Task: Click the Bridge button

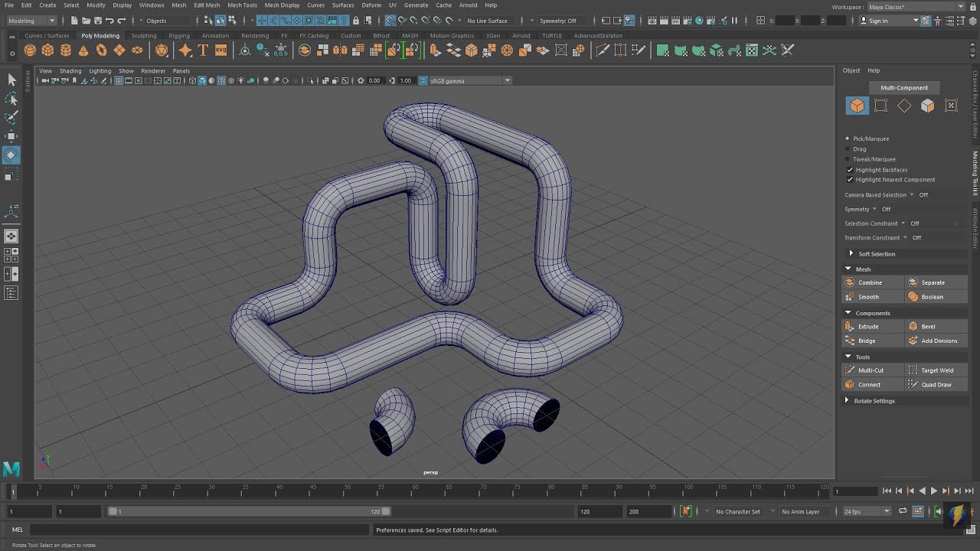Action: (x=873, y=341)
